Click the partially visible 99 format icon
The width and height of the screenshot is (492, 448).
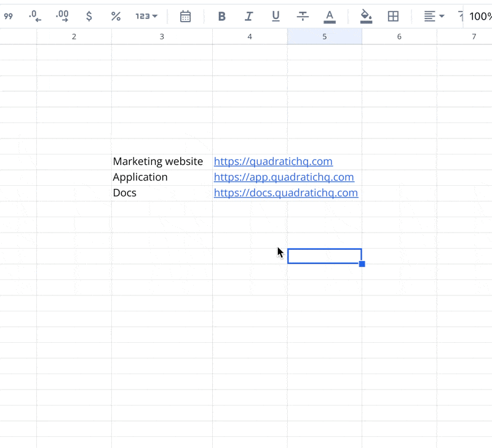9,16
